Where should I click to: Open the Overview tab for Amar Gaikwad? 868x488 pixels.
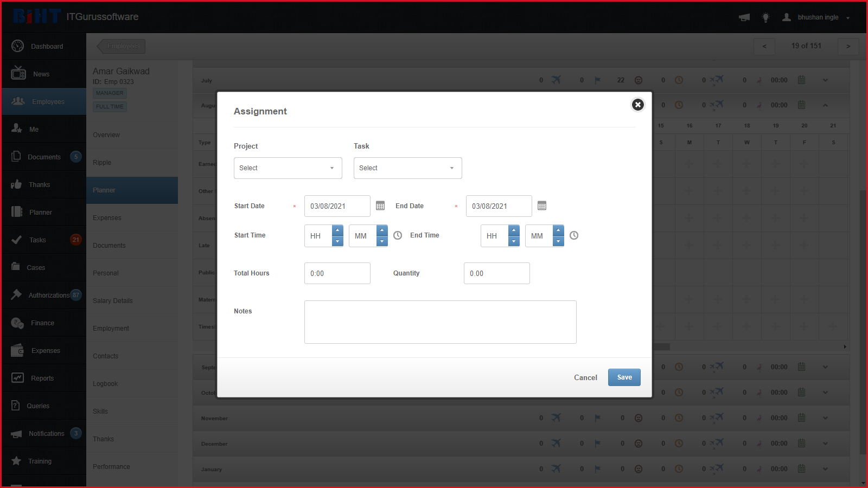pyautogui.click(x=132, y=135)
